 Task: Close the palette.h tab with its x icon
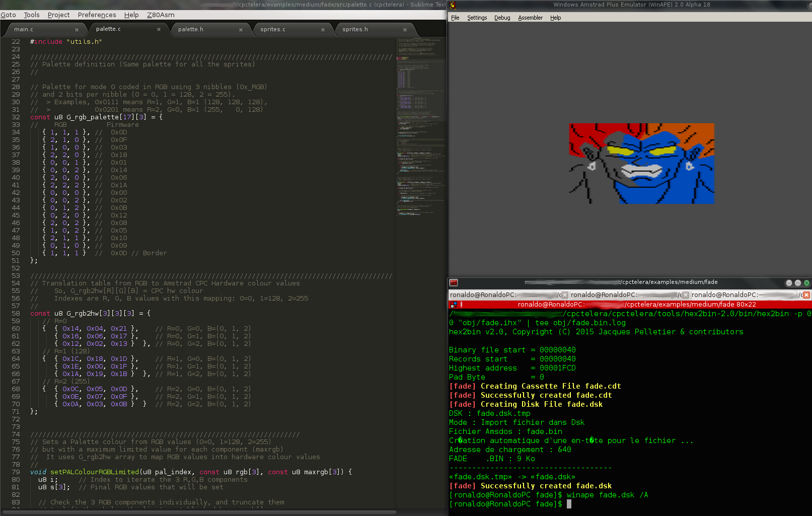[x=241, y=30]
